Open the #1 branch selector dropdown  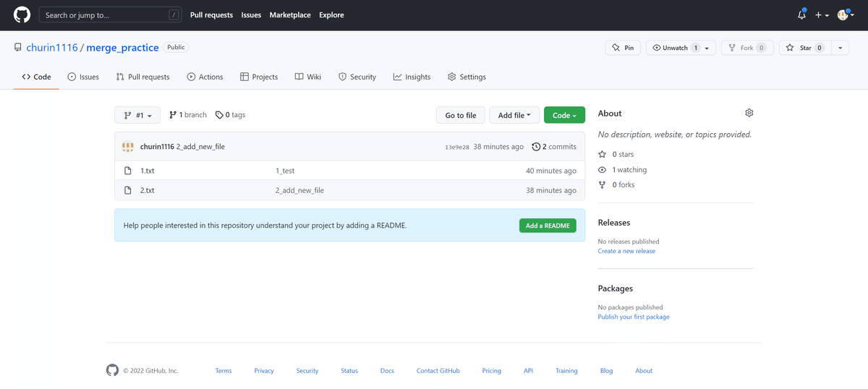coord(137,115)
